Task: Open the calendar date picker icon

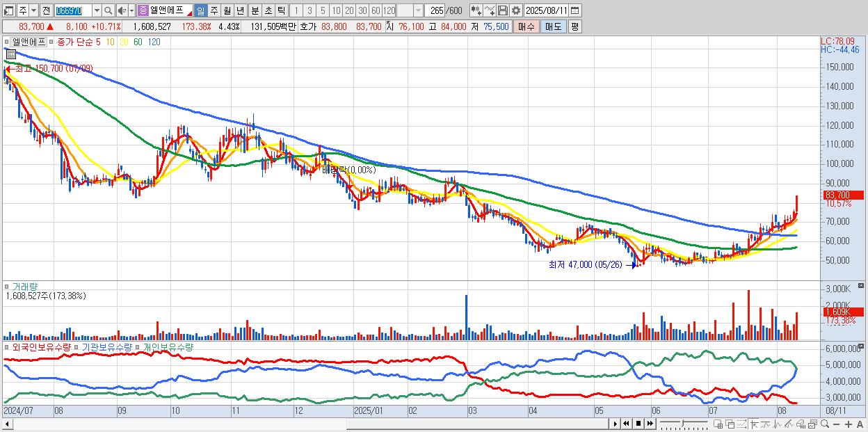Action: [575, 10]
